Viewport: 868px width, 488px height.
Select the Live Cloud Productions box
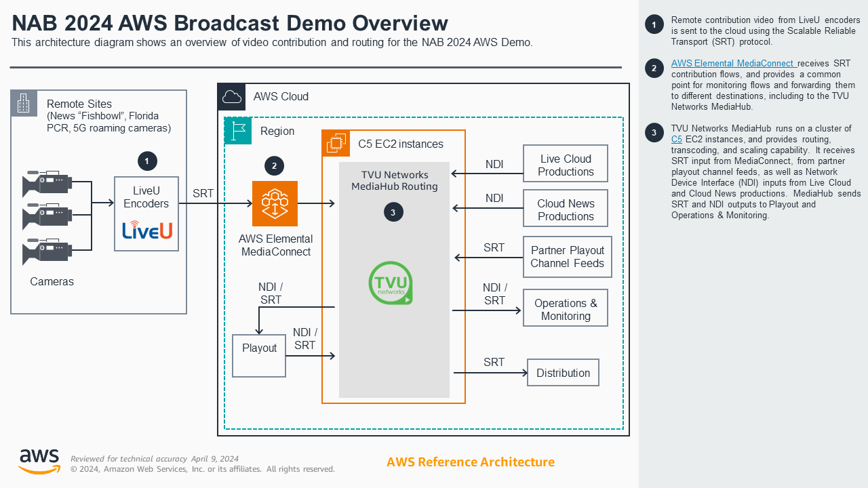point(566,163)
